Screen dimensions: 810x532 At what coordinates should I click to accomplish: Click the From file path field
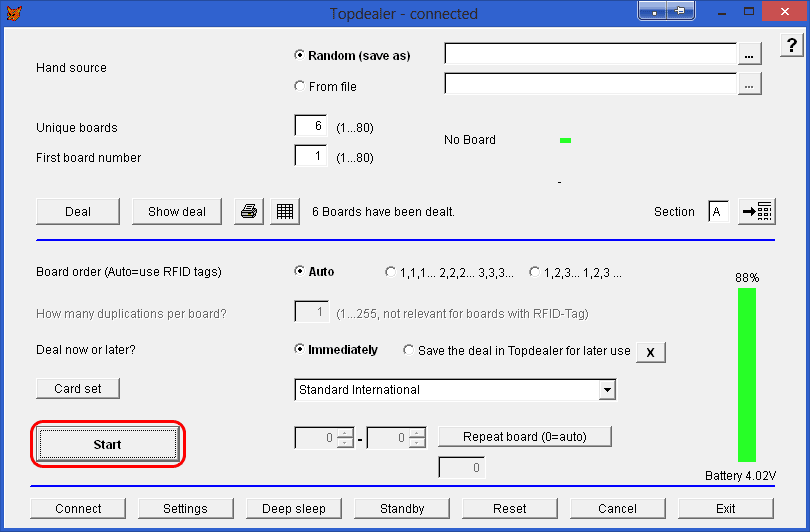tap(590, 84)
